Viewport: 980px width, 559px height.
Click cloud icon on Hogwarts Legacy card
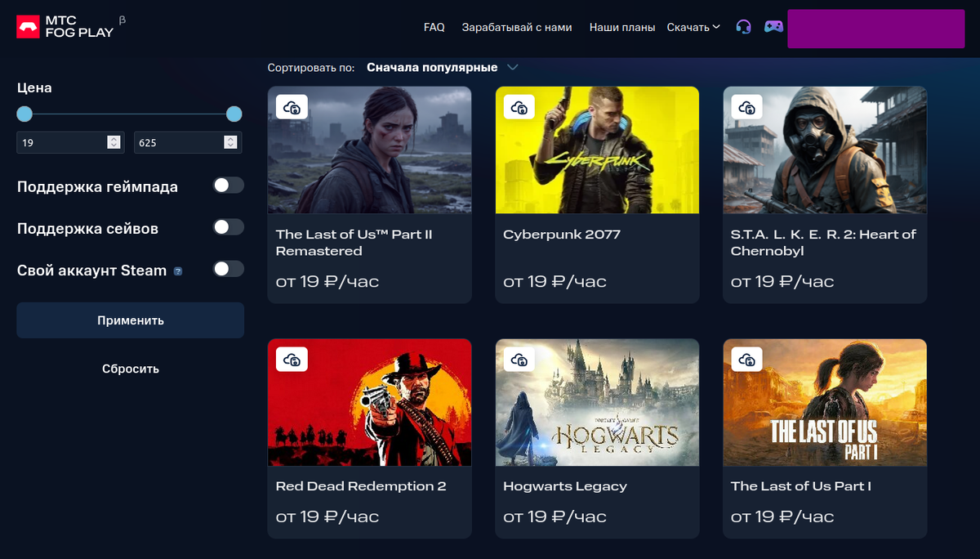(519, 359)
